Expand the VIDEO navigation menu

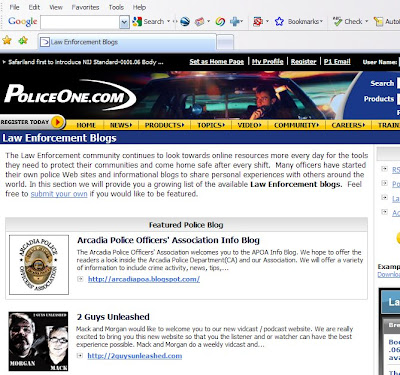pyautogui.click(x=249, y=125)
